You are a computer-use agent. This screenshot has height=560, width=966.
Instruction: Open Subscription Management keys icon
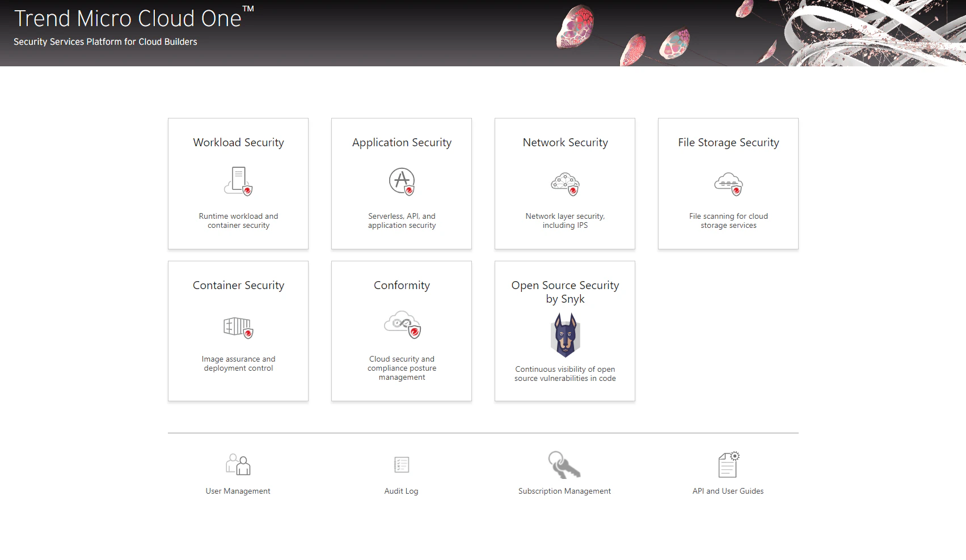pos(564,465)
